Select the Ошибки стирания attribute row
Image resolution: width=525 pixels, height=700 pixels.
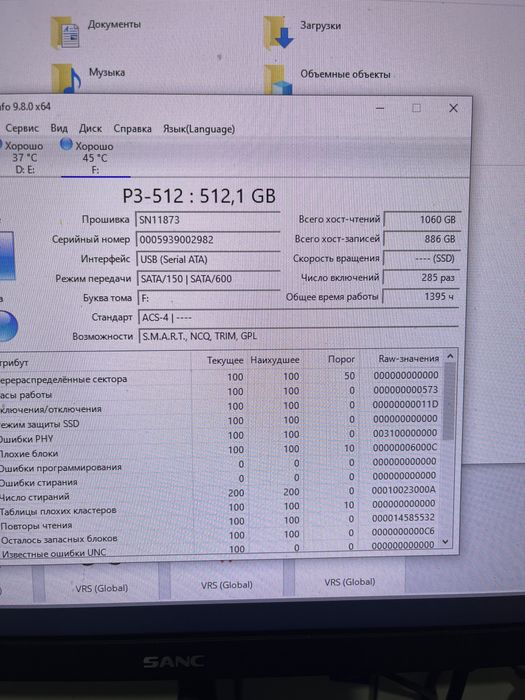221,479
